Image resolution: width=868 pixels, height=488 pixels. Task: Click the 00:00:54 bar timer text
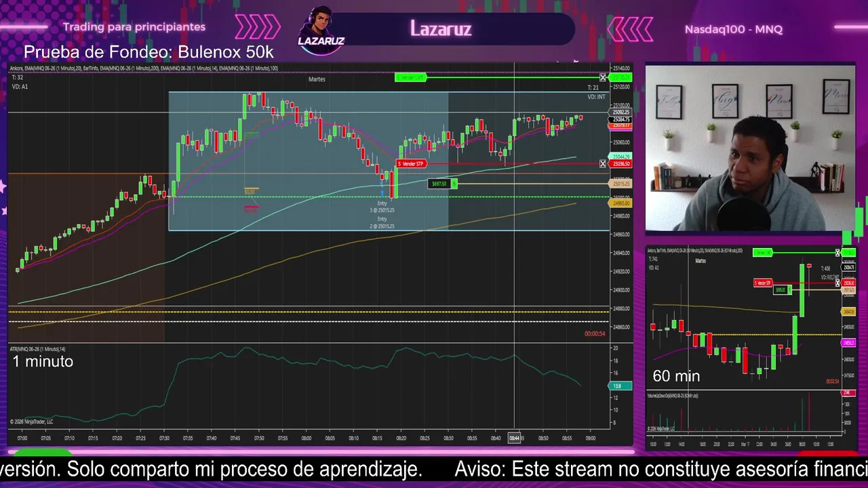[x=595, y=333]
